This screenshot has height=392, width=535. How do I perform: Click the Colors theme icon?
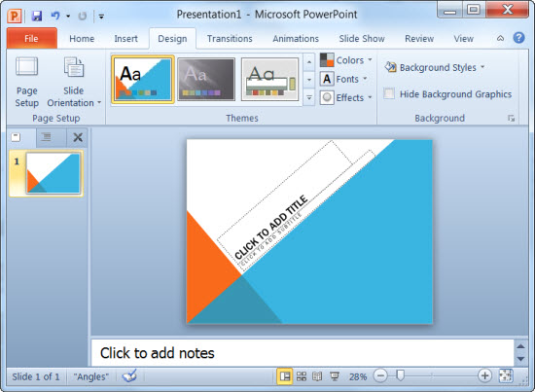click(327, 59)
